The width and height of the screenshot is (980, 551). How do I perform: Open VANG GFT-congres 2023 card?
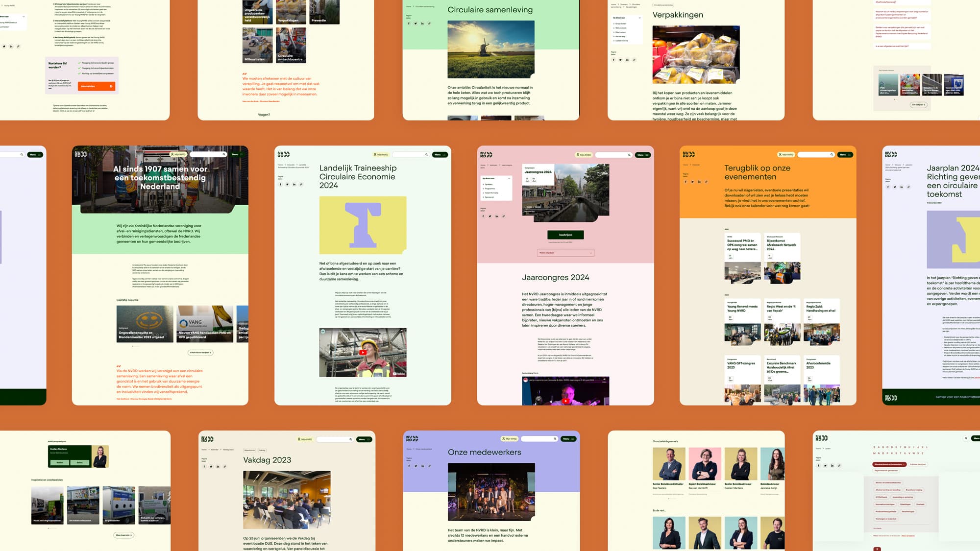[x=743, y=380]
